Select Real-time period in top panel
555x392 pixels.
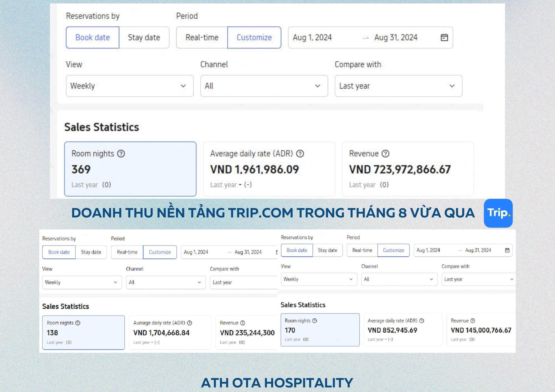202,37
